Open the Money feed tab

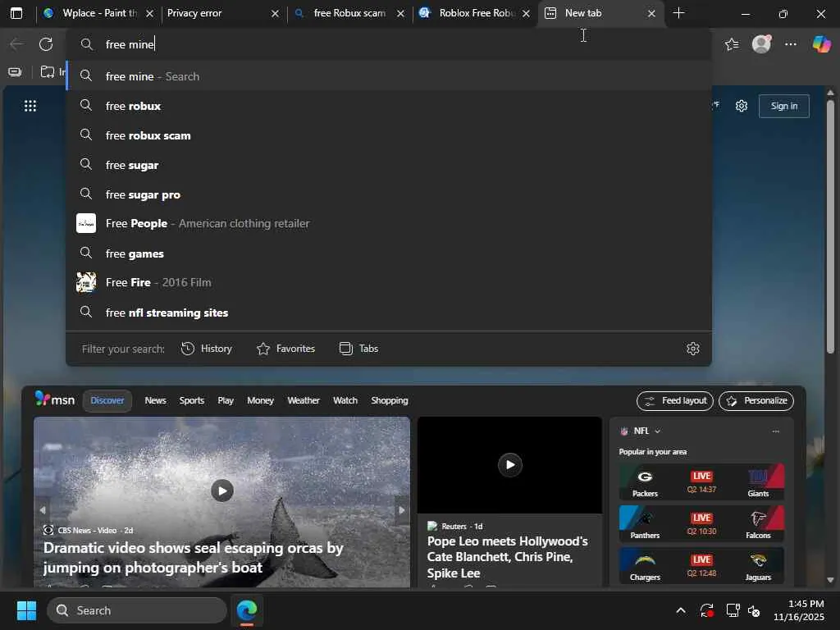pyautogui.click(x=260, y=400)
